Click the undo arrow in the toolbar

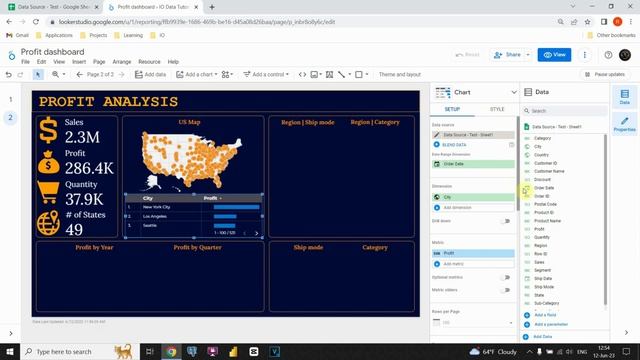pyautogui.click(x=8, y=74)
